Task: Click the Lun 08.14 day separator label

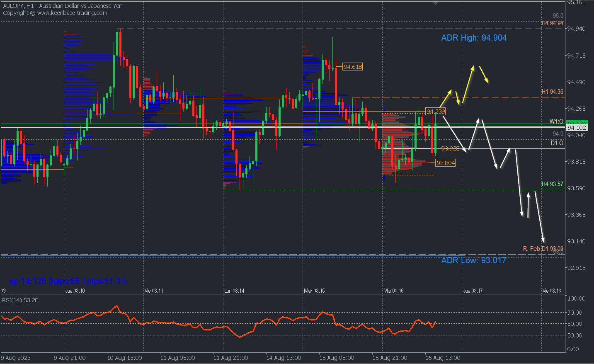Action: point(234,291)
